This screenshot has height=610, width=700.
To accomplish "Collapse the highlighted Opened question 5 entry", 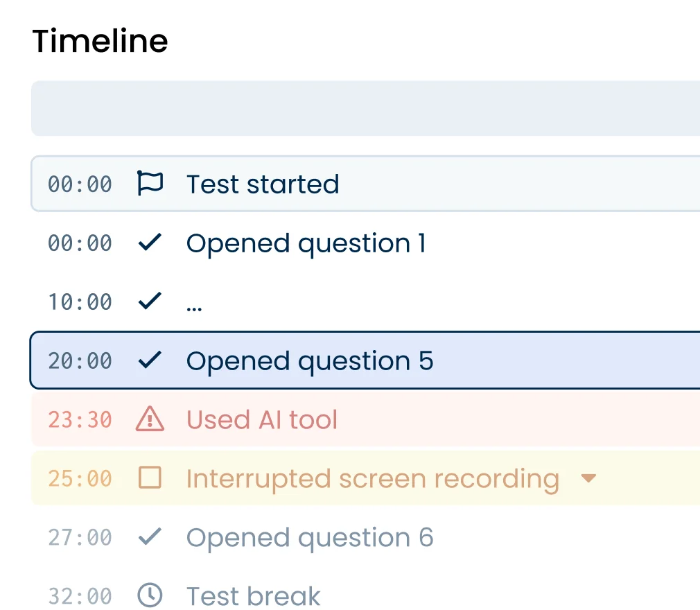I will click(x=310, y=360).
